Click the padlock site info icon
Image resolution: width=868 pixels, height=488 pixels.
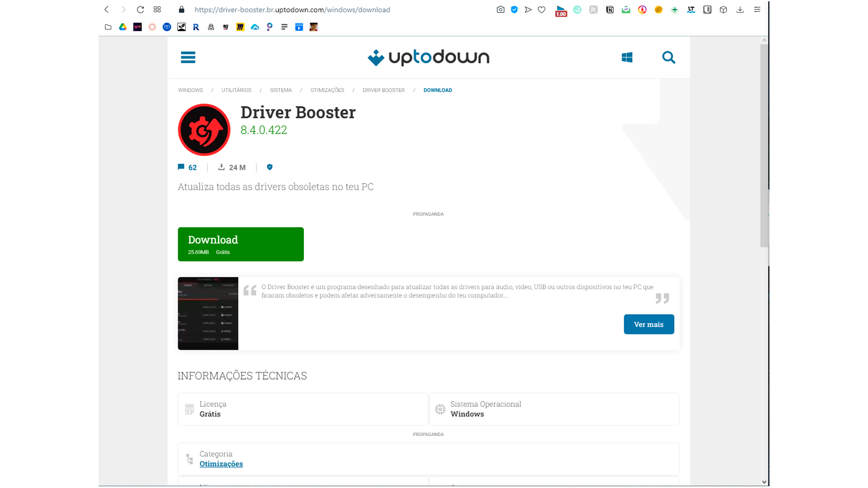click(x=182, y=9)
